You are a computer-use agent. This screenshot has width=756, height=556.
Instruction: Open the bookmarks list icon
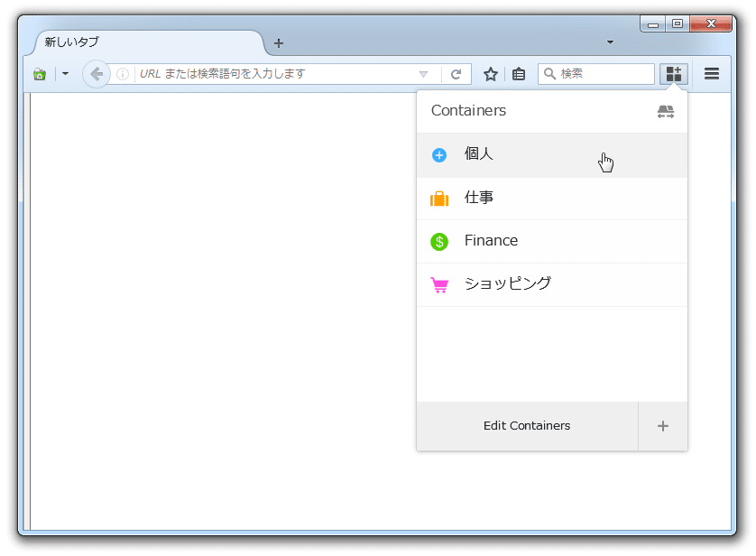tap(519, 74)
